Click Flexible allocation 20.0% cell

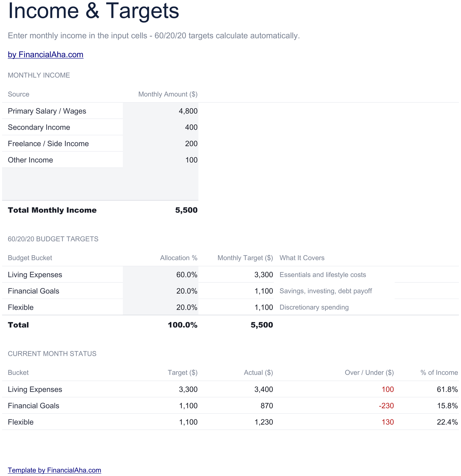[161, 307]
